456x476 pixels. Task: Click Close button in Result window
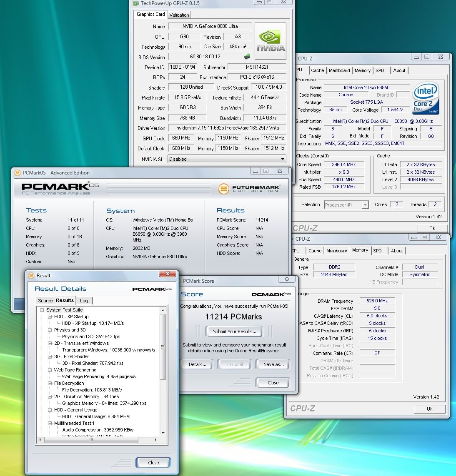coord(153,463)
